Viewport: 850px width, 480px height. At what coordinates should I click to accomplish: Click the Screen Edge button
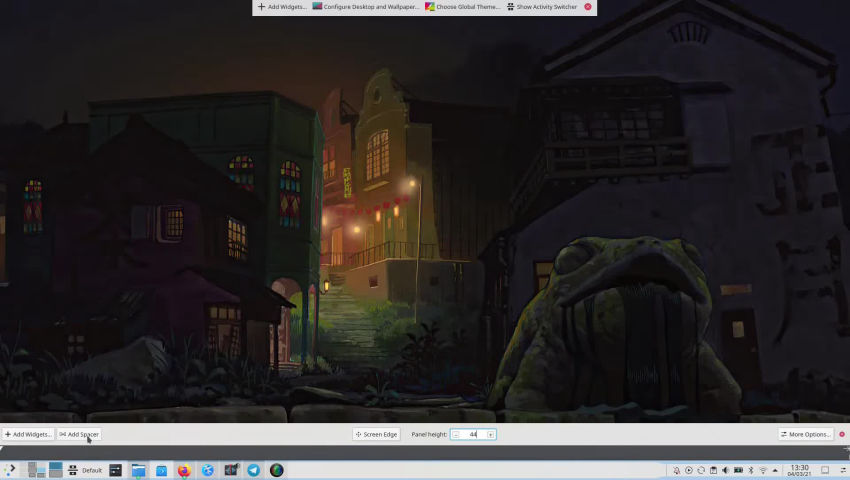[x=376, y=434]
